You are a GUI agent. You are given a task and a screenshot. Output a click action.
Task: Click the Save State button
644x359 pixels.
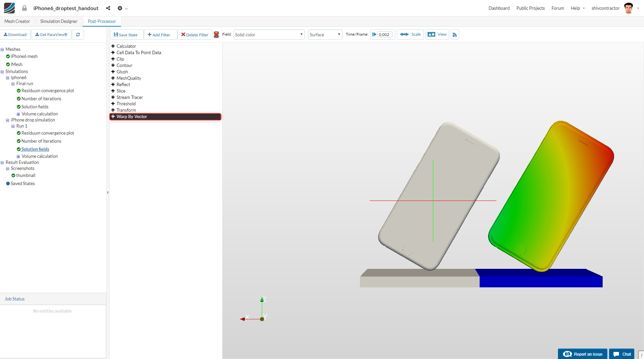click(127, 35)
